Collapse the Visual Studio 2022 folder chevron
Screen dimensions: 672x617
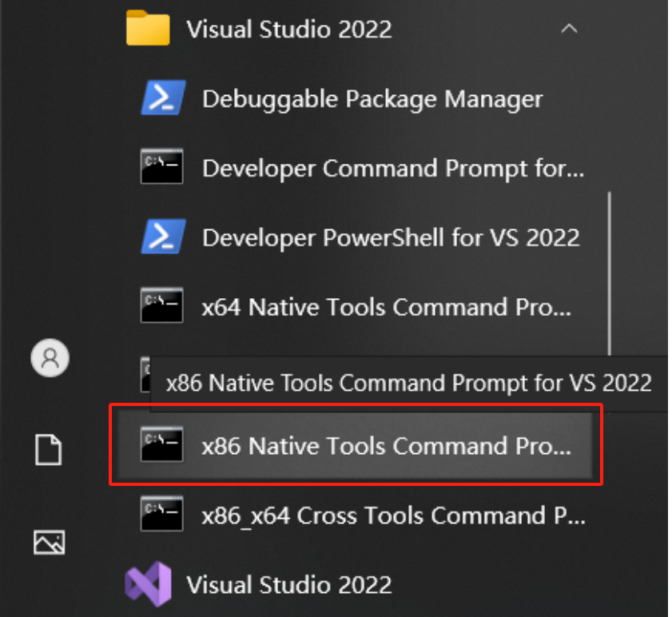tap(569, 29)
